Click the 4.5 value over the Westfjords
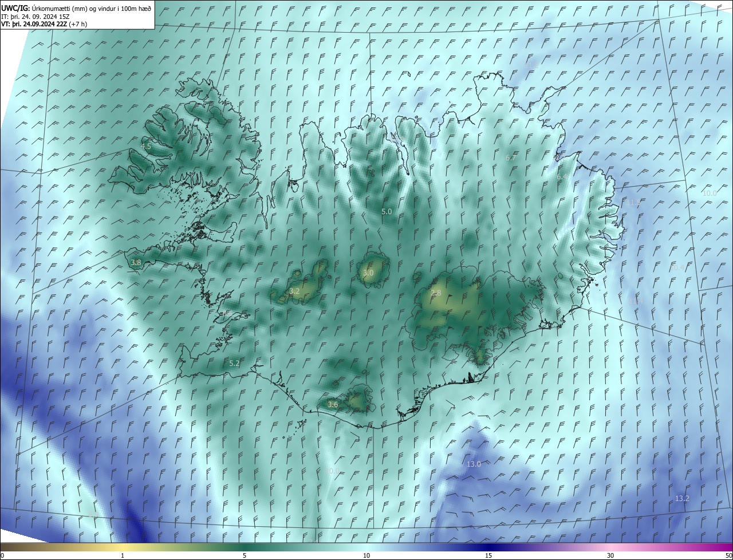 tap(146, 147)
